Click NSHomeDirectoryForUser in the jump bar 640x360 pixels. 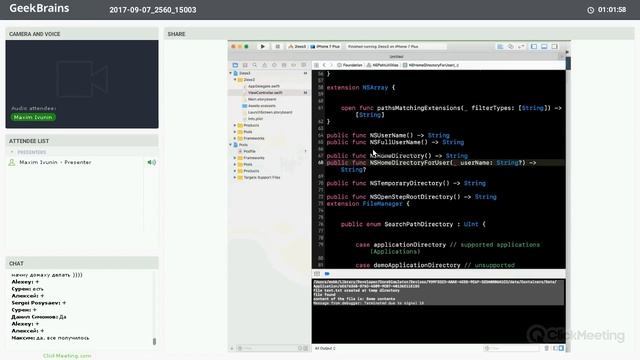pyautogui.click(x=431, y=65)
